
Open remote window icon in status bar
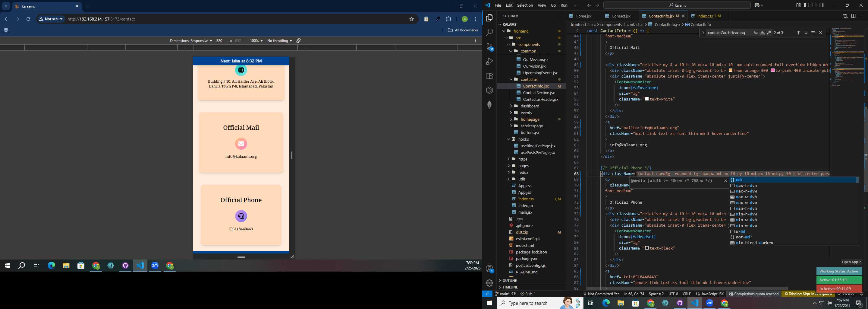pos(487,294)
